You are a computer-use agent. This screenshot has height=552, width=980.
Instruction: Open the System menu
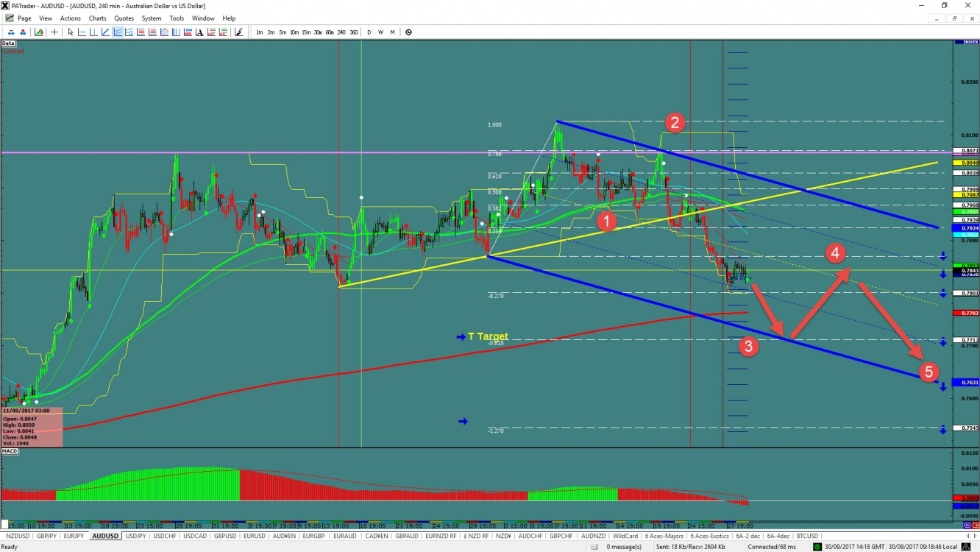click(x=152, y=18)
